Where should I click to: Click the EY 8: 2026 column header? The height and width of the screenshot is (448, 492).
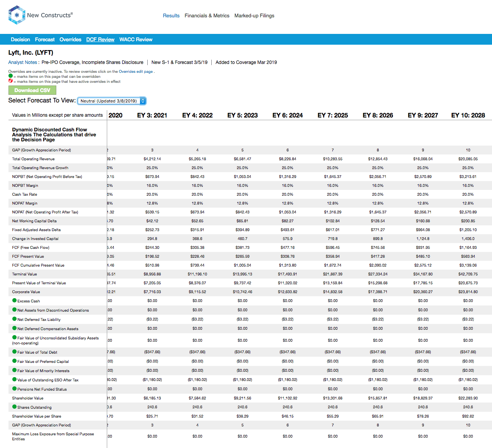(378, 115)
